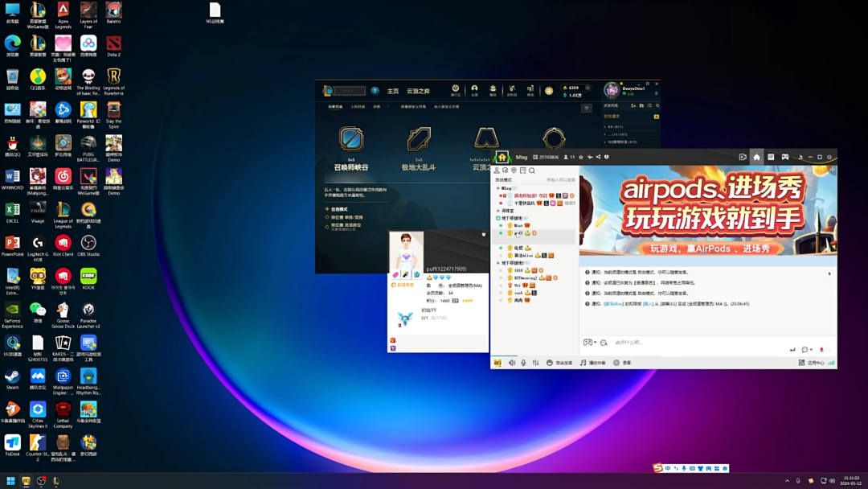Select the 排位赛 单排/双排 radio option
The width and height of the screenshot is (868, 489).
click(344, 217)
